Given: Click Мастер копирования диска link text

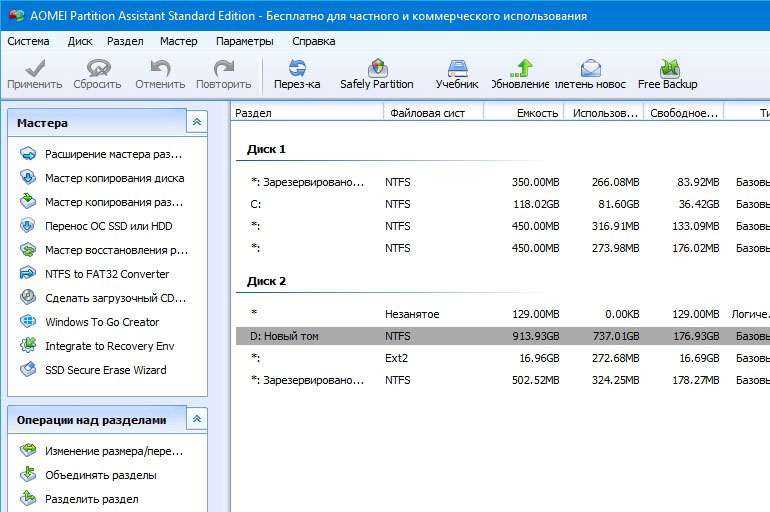Looking at the screenshot, I should point(114,178).
